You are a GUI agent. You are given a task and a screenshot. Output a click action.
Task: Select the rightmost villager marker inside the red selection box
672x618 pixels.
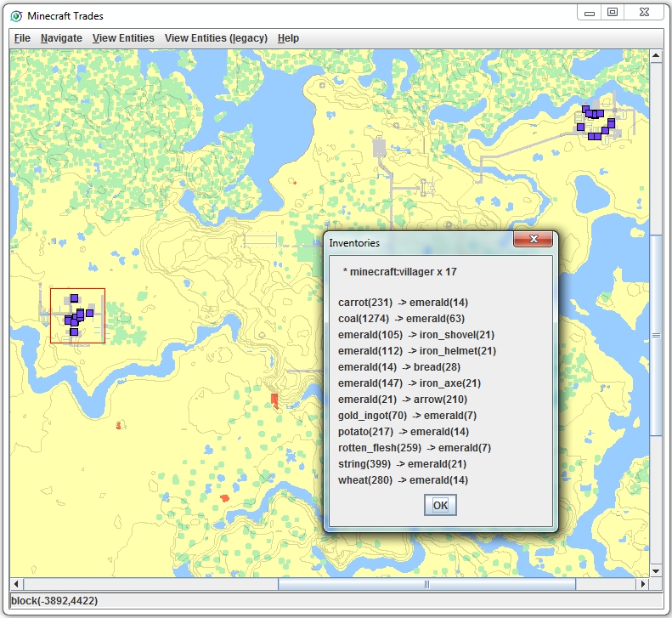(89, 313)
